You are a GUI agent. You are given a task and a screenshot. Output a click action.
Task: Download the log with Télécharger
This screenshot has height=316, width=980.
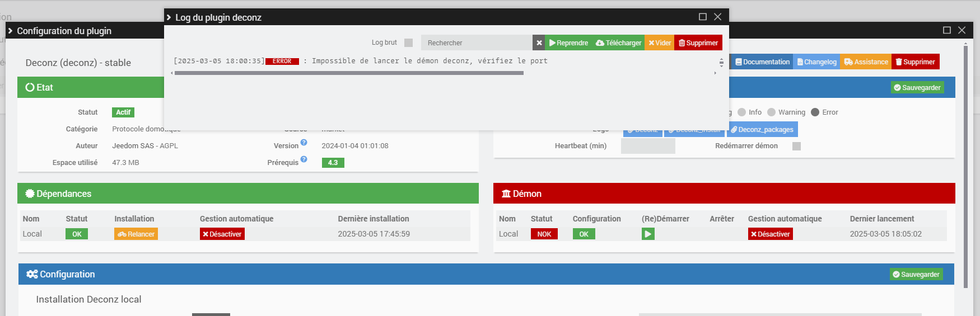618,43
